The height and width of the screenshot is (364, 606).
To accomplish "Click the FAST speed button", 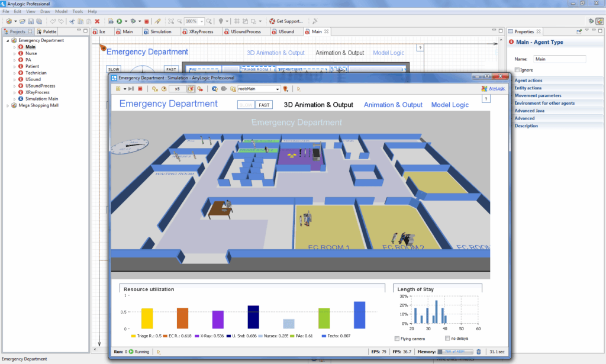I will point(265,105).
